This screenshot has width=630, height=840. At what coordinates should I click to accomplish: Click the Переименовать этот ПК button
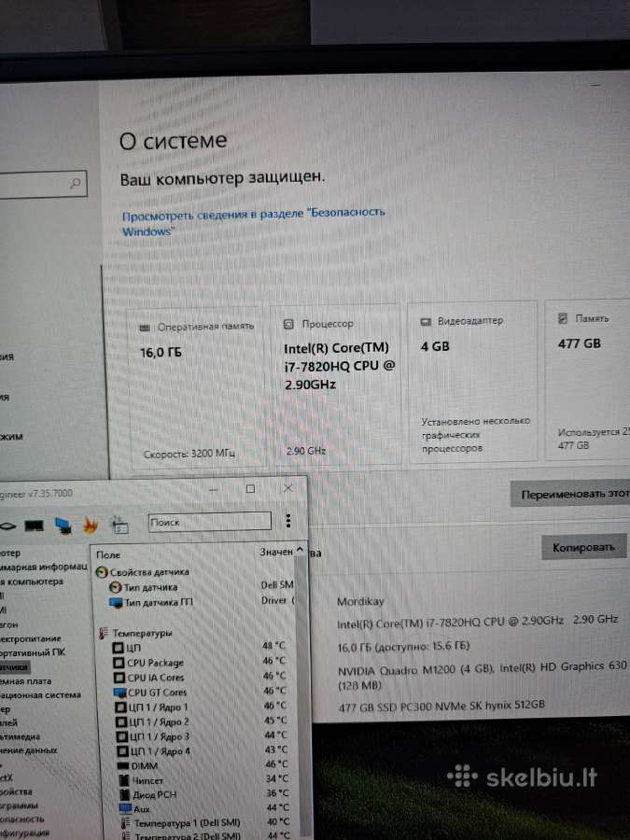(570, 494)
